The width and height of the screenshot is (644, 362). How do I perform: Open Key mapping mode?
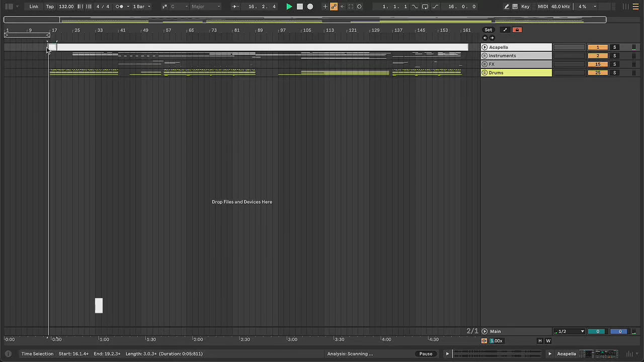click(x=525, y=7)
